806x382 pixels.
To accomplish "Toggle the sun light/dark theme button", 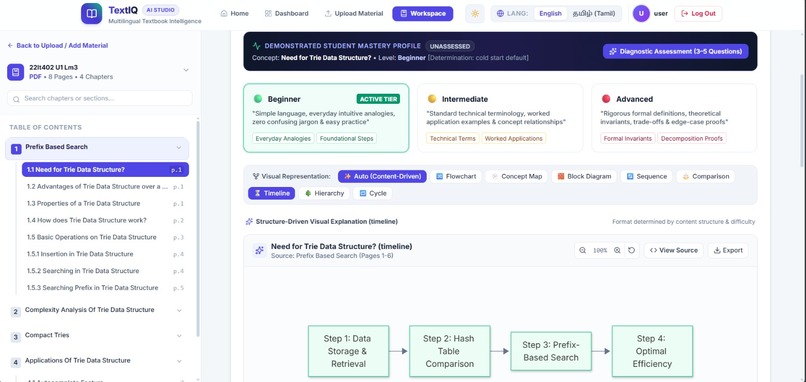I will (474, 14).
